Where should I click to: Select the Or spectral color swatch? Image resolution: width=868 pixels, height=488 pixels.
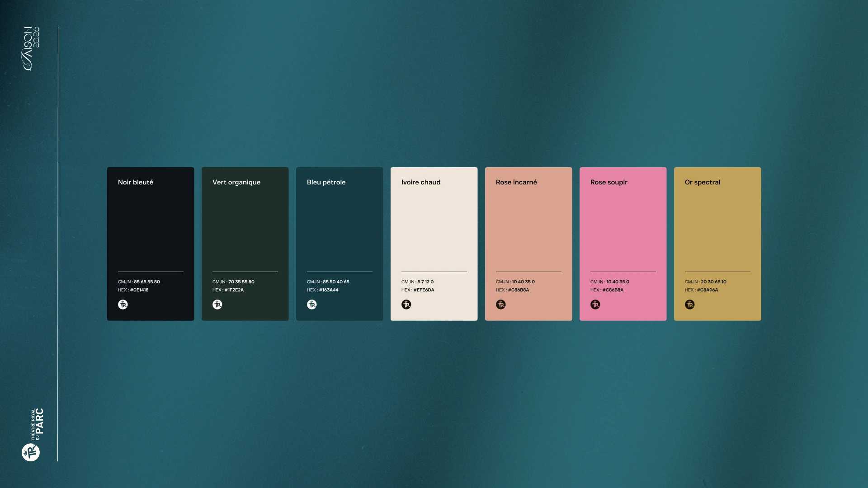[x=717, y=226]
